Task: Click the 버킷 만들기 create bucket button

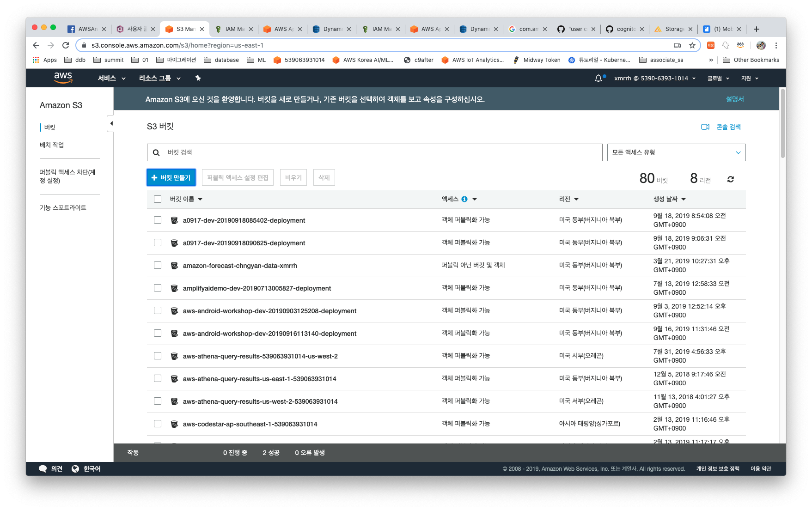Action: point(171,177)
